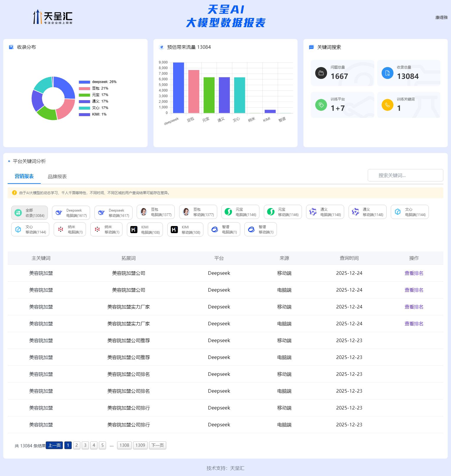Toggle the 全部 收录 filter chip
Screen dimensions: 451x476
pyautogui.click(x=30, y=213)
